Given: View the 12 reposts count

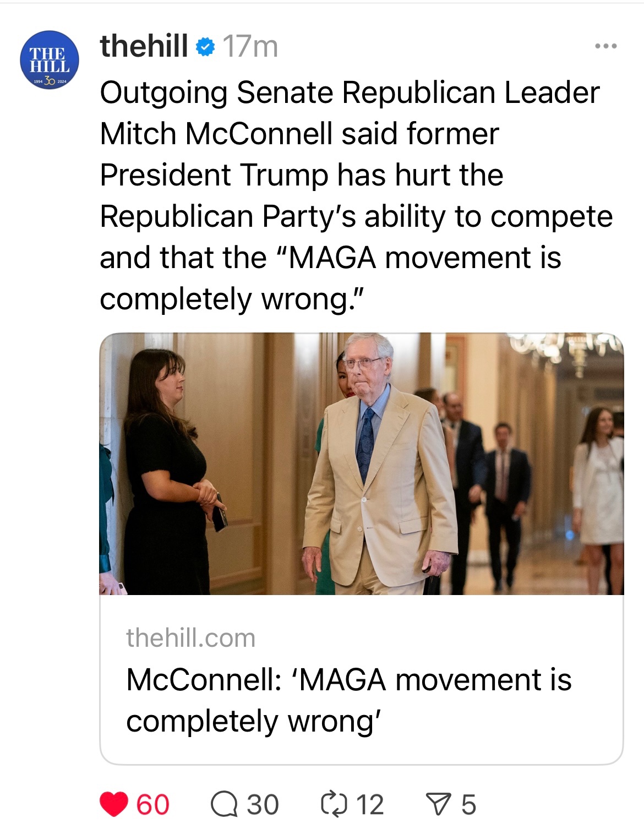Looking at the screenshot, I should click(x=370, y=804).
